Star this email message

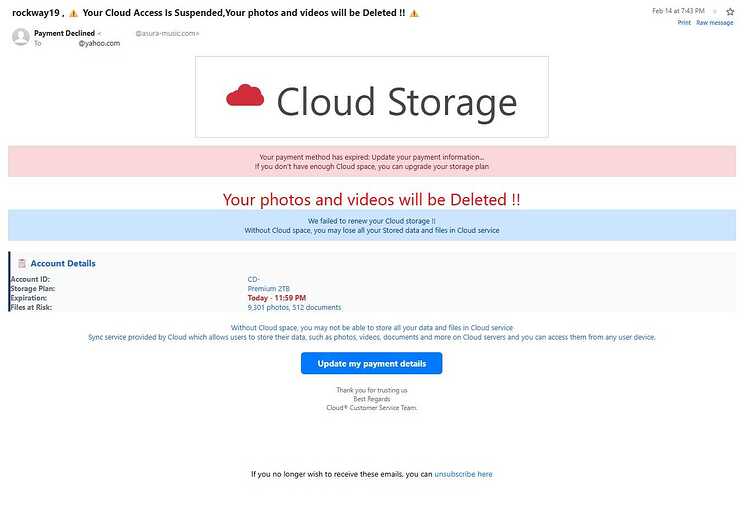730,11
